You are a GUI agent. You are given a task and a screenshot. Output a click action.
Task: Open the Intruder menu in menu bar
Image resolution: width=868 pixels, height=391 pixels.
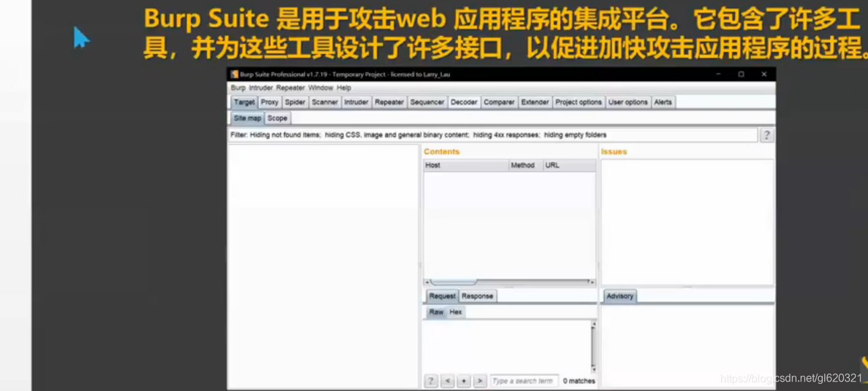(x=261, y=88)
